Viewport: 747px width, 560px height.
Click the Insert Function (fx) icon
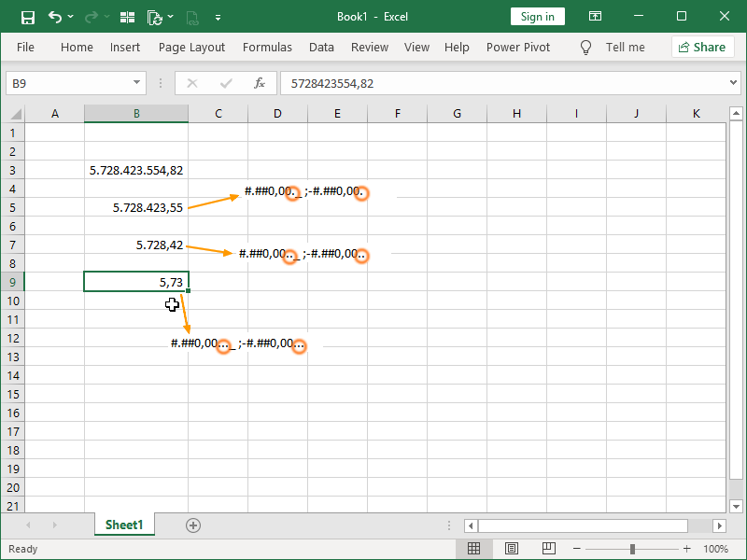(x=260, y=83)
